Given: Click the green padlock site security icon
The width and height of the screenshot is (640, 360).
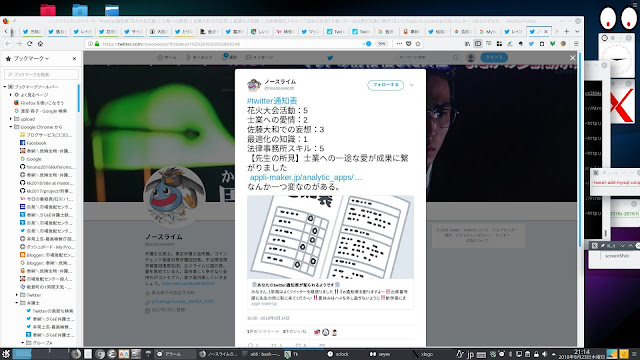Looking at the screenshot, I should tap(97, 44).
